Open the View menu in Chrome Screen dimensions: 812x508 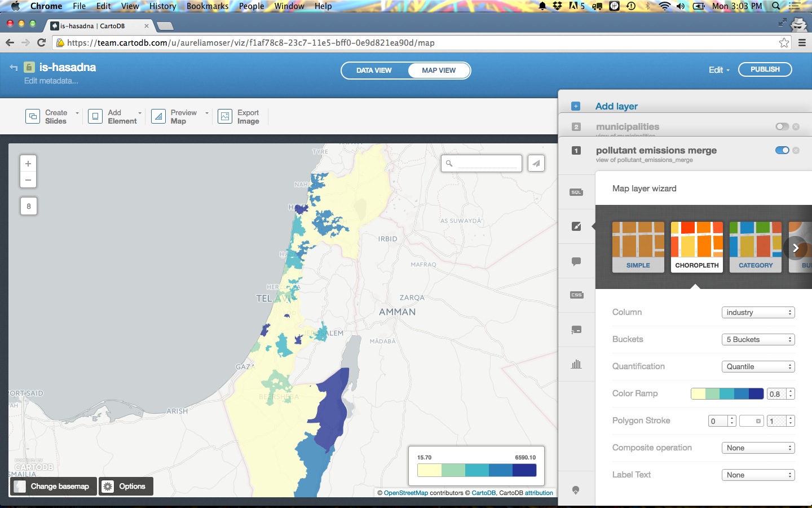(130, 6)
